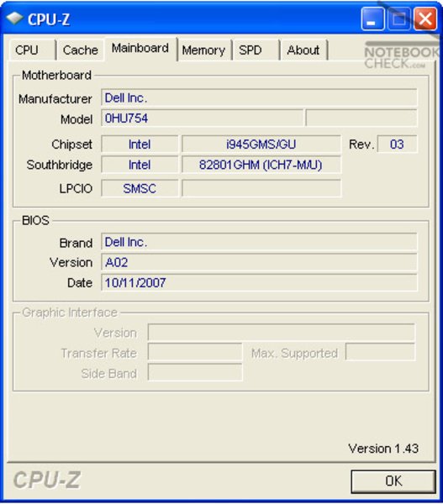Click the Model field 0HU754

pos(202,118)
